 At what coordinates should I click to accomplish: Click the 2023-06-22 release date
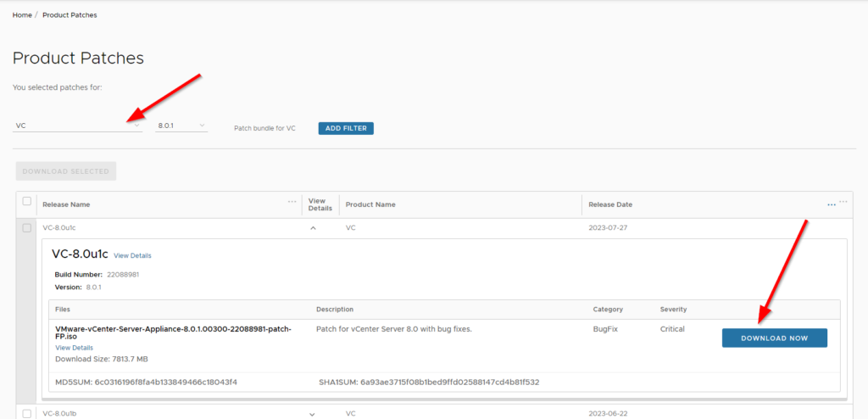[x=606, y=414]
